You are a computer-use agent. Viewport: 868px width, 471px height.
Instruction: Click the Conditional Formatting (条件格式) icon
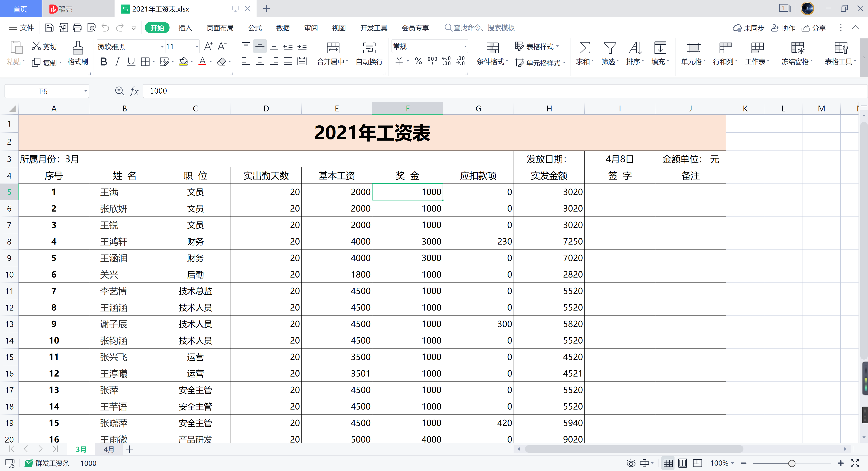[492, 48]
